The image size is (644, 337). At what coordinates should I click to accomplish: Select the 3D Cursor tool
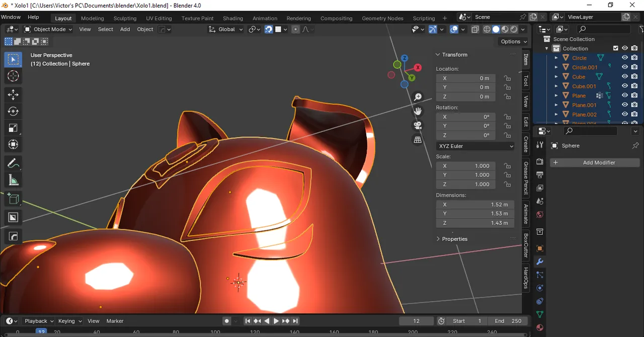[13, 76]
